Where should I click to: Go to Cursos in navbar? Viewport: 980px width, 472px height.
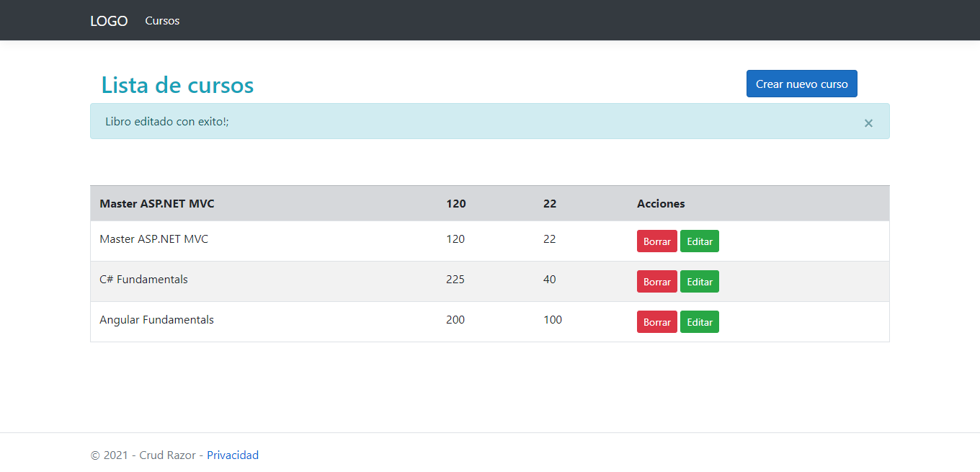tap(162, 21)
